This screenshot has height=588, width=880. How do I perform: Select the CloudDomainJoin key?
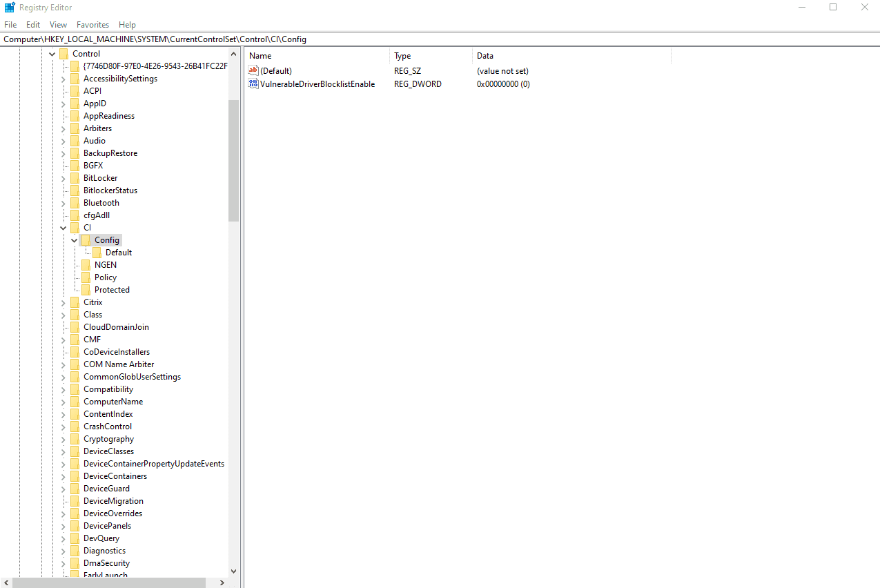coord(116,326)
